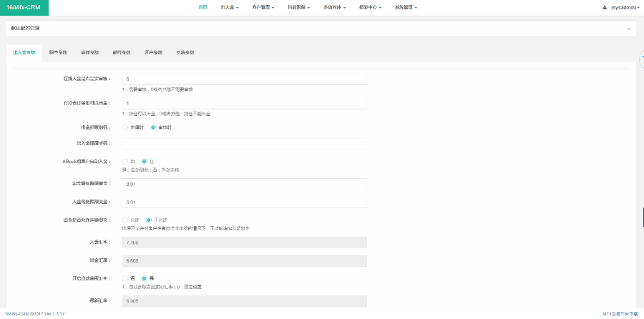Switch to the 跟单参数 tab
The height and width of the screenshot is (319, 644).
(58, 52)
